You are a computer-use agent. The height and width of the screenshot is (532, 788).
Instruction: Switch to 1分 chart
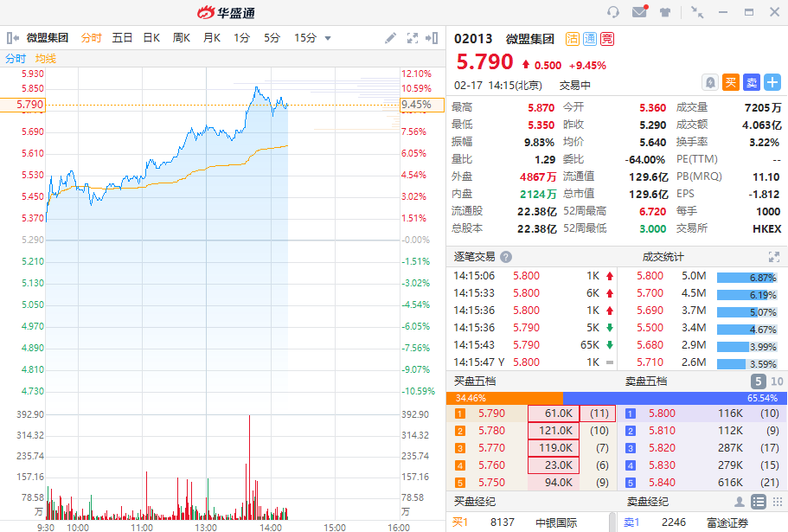tap(241, 38)
